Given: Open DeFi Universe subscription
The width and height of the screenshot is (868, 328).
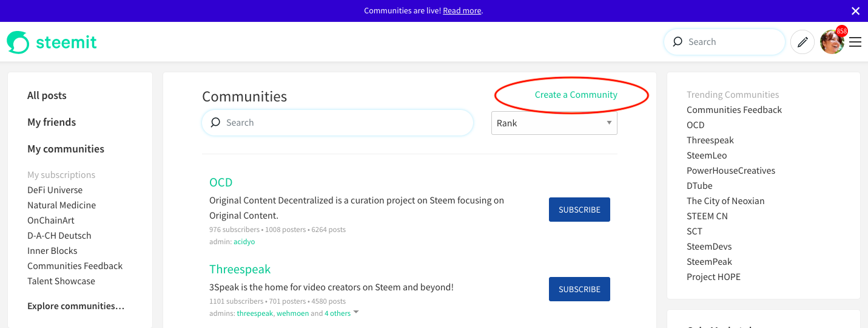Looking at the screenshot, I should coord(55,190).
